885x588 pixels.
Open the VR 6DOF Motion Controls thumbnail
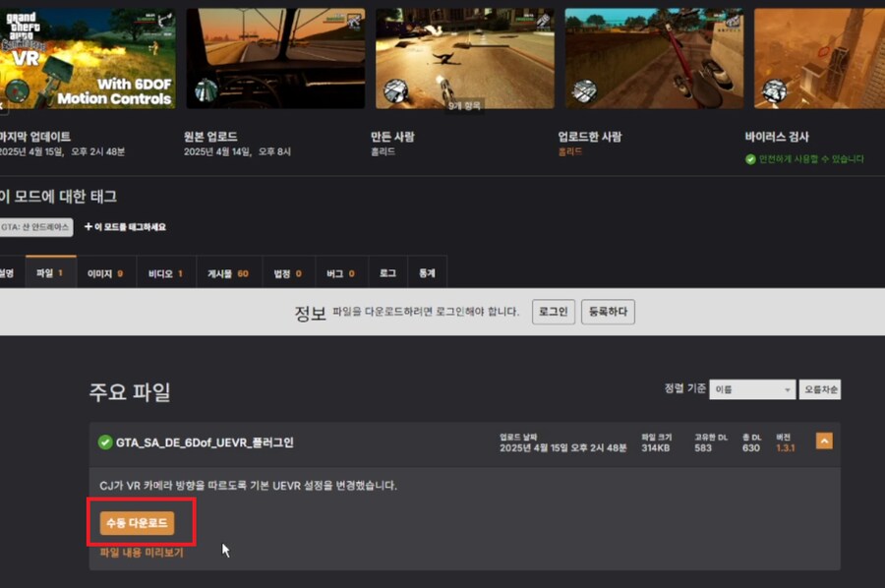(87, 59)
